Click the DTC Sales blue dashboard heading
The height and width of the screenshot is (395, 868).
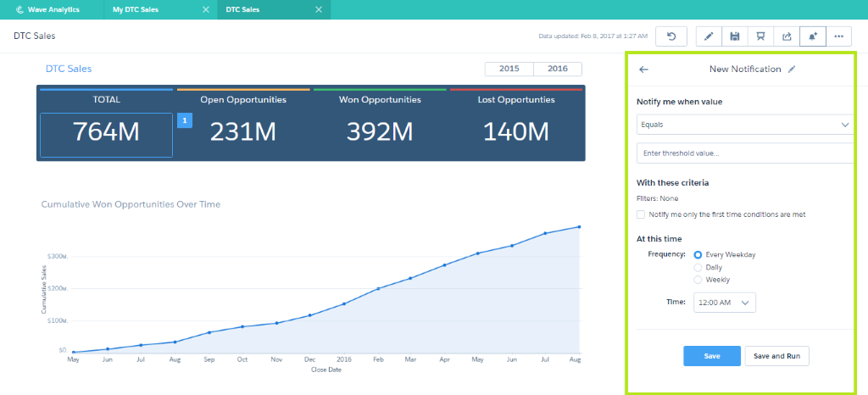point(69,70)
